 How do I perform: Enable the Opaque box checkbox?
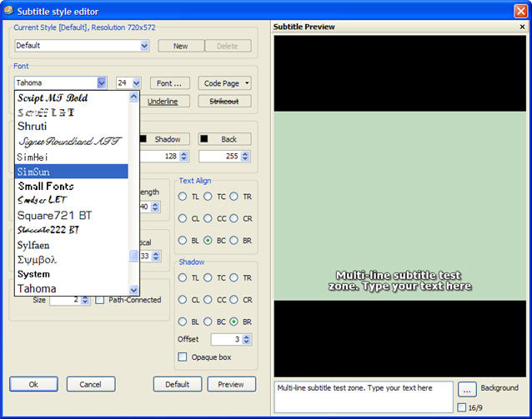click(183, 357)
